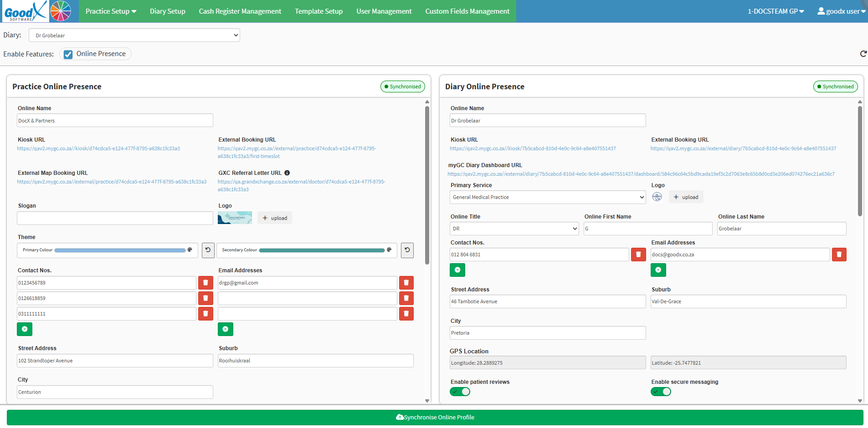Image resolution: width=868 pixels, height=428 pixels.
Task: Go to Cash Register Management
Action: pos(240,11)
